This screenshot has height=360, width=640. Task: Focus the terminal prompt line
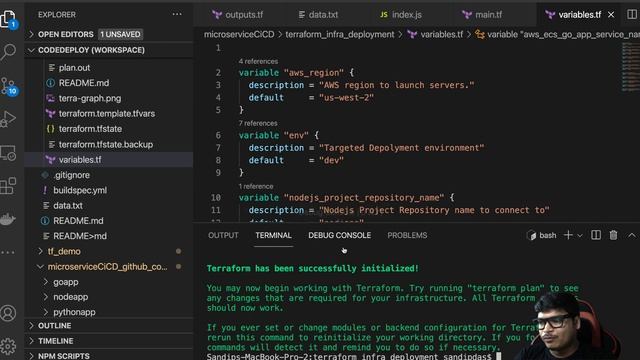353,357
